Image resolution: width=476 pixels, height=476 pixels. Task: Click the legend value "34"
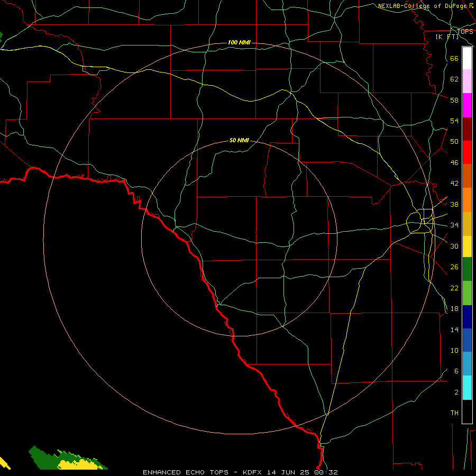click(x=454, y=225)
